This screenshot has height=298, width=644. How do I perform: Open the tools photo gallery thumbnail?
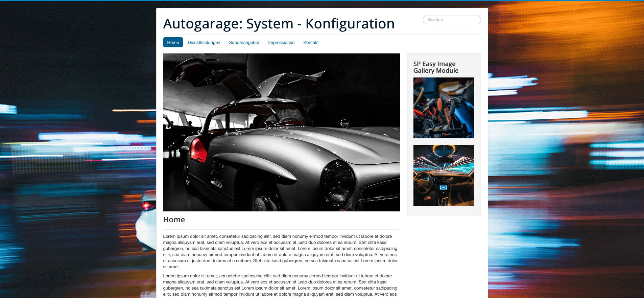444,108
